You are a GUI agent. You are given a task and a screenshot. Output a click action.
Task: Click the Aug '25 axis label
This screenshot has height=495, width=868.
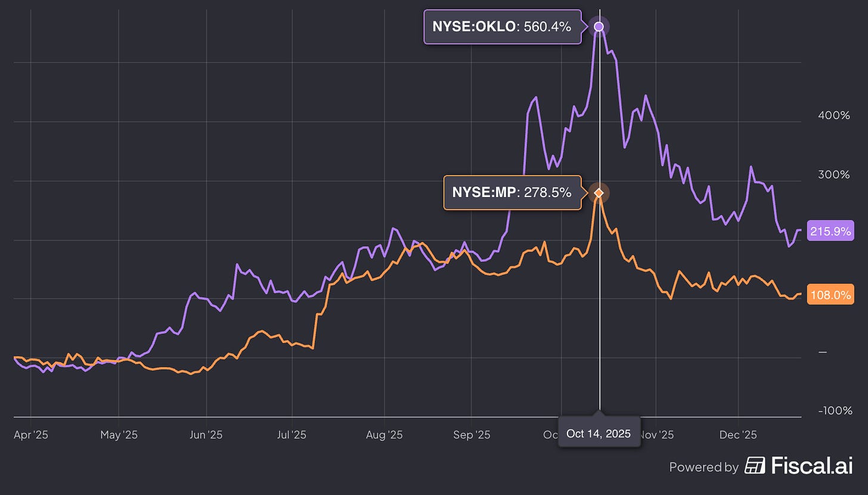coord(384,435)
